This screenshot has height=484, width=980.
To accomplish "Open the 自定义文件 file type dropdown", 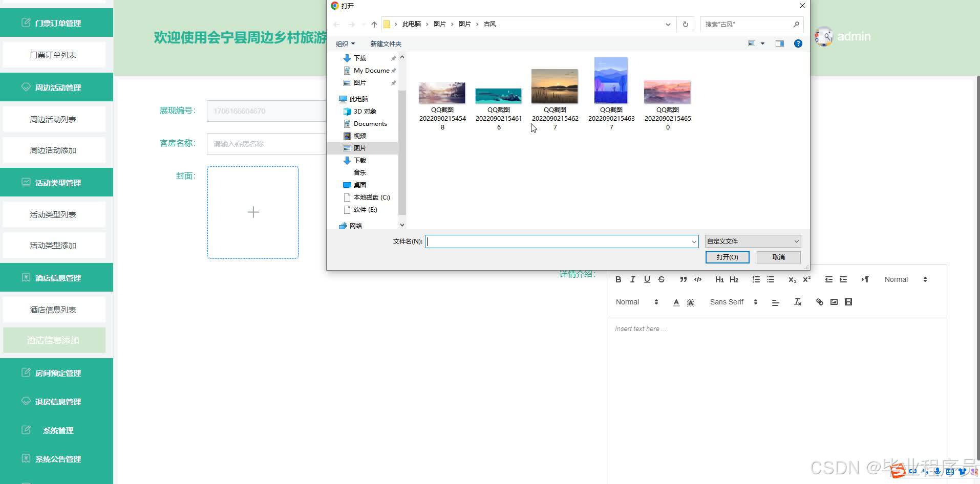I will click(x=753, y=241).
